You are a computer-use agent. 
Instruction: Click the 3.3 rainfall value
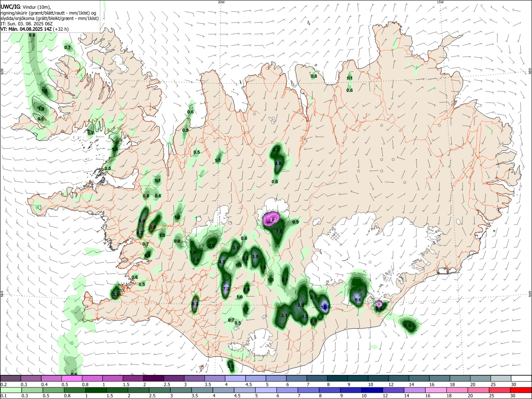(301, 305)
